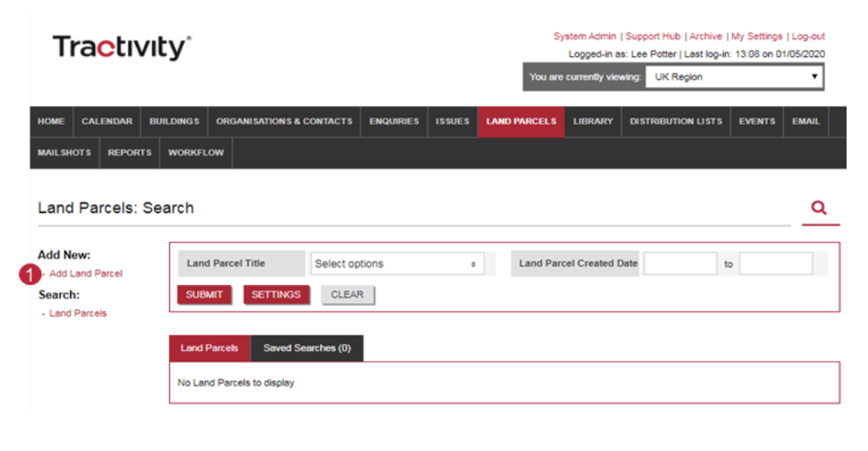Screen dimensions: 868x451
Task: Click the Clear button
Action: (x=347, y=295)
